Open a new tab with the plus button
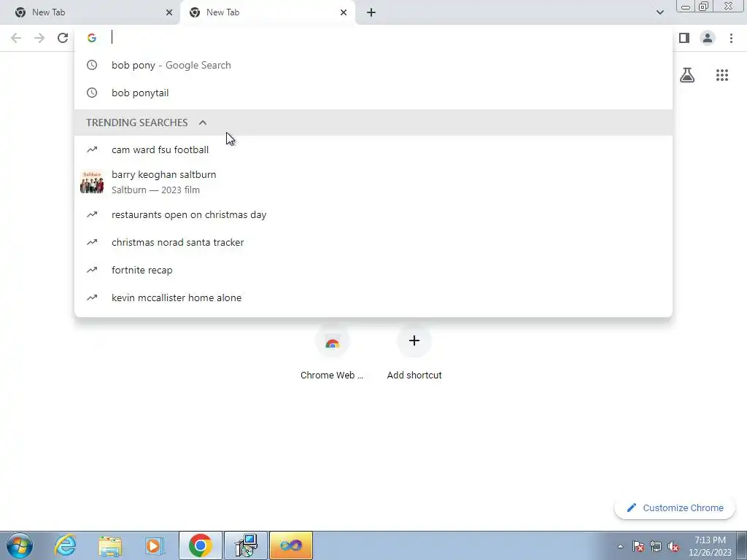The image size is (747, 560). [x=371, y=12]
